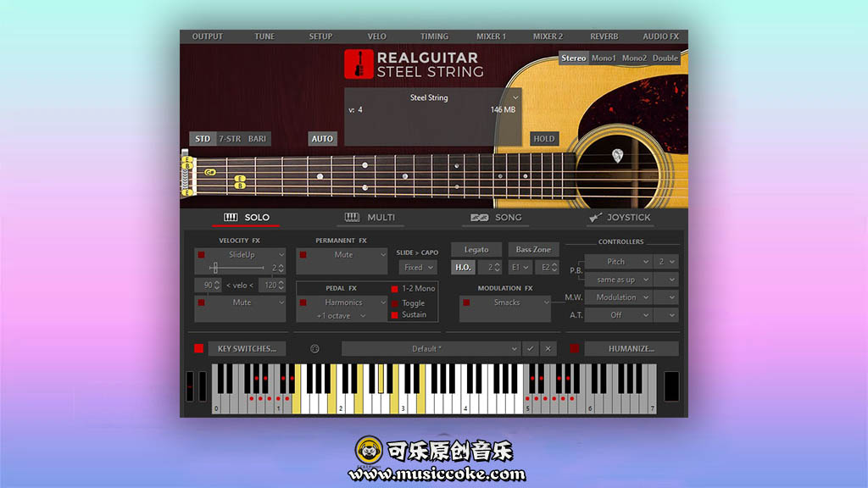The image size is (868, 488).
Task: Open the pitch bend range 2 dropdown
Action: coord(666,261)
